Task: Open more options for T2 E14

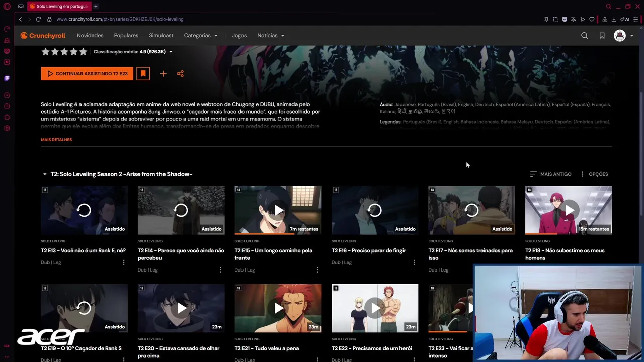Action: click(x=220, y=270)
